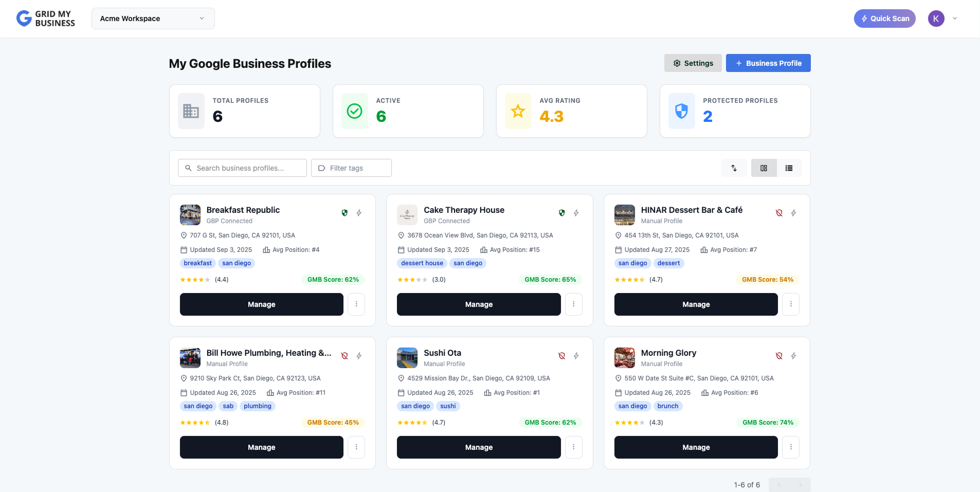Manage the Cake Therapy House profile

479,304
